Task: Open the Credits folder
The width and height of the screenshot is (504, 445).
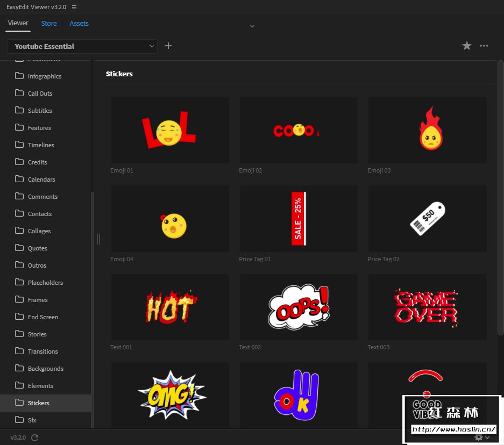Action: (46, 162)
